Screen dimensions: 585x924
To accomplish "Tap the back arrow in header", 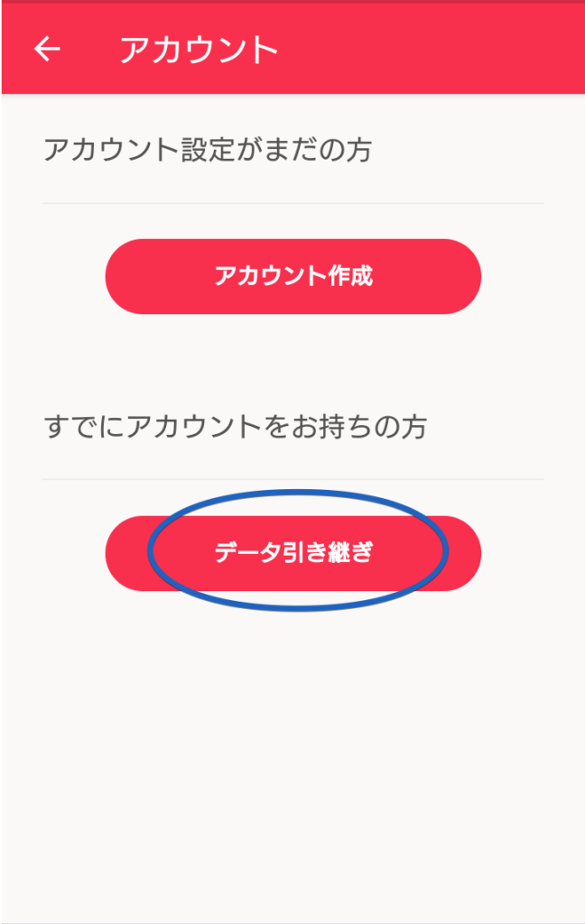I will (47, 49).
